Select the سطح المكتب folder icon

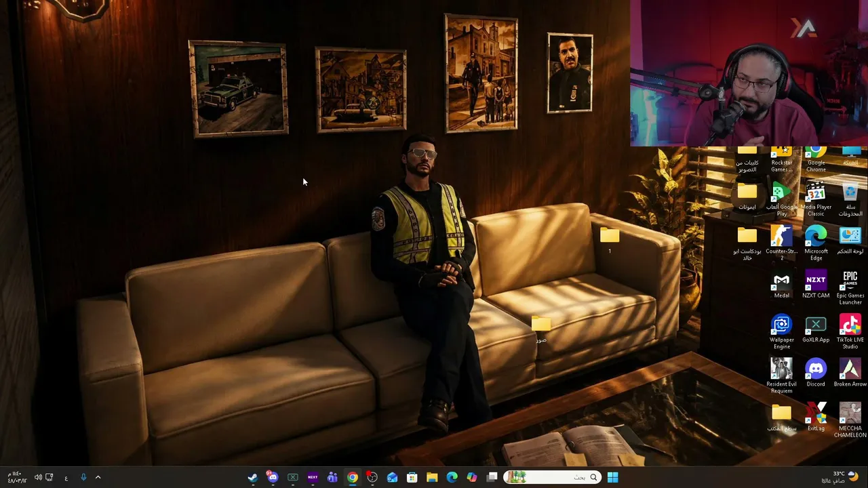pyautogui.click(x=781, y=418)
